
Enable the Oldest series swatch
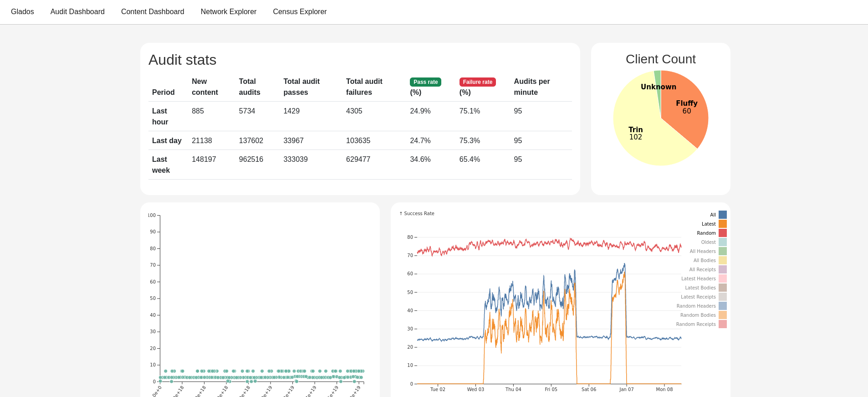pos(723,242)
